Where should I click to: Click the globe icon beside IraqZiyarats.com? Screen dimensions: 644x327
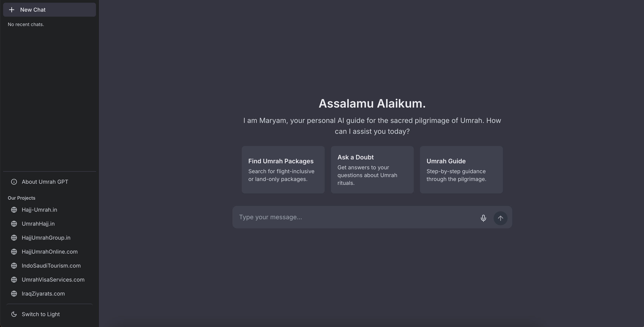point(14,294)
